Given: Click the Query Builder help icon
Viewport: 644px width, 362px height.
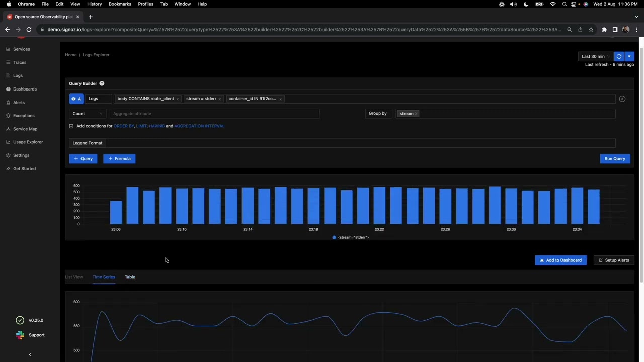Looking at the screenshot, I should [x=102, y=83].
